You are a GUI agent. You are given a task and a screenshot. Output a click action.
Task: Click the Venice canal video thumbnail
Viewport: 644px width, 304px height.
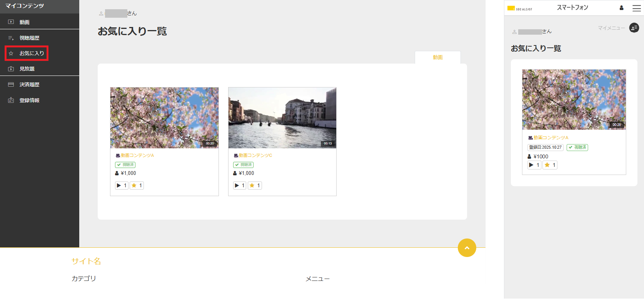(x=282, y=118)
